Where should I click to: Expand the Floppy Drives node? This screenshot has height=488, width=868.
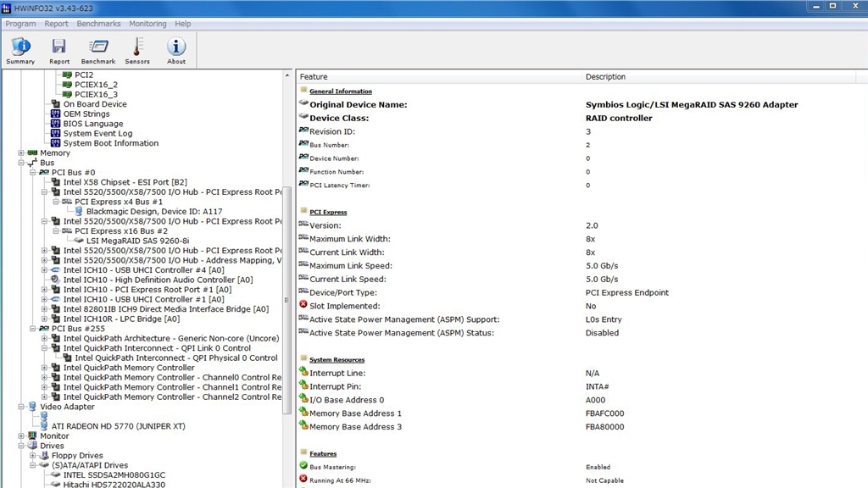coord(33,455)
